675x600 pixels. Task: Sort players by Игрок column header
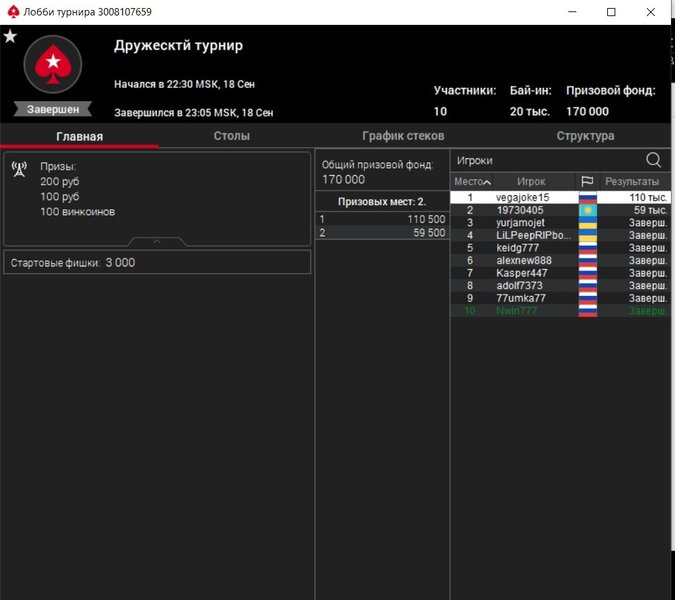click(531, 182)
